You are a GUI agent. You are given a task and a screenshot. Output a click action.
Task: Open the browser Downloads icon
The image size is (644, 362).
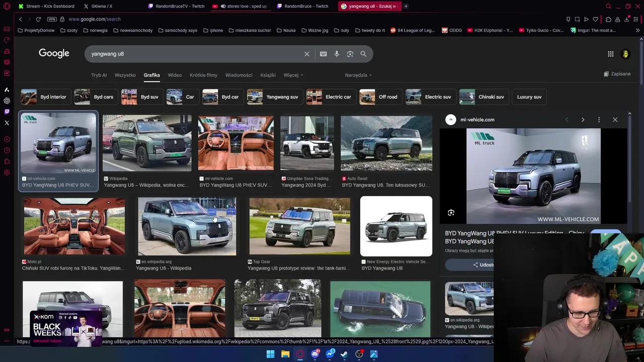click(x=626, y=19)
